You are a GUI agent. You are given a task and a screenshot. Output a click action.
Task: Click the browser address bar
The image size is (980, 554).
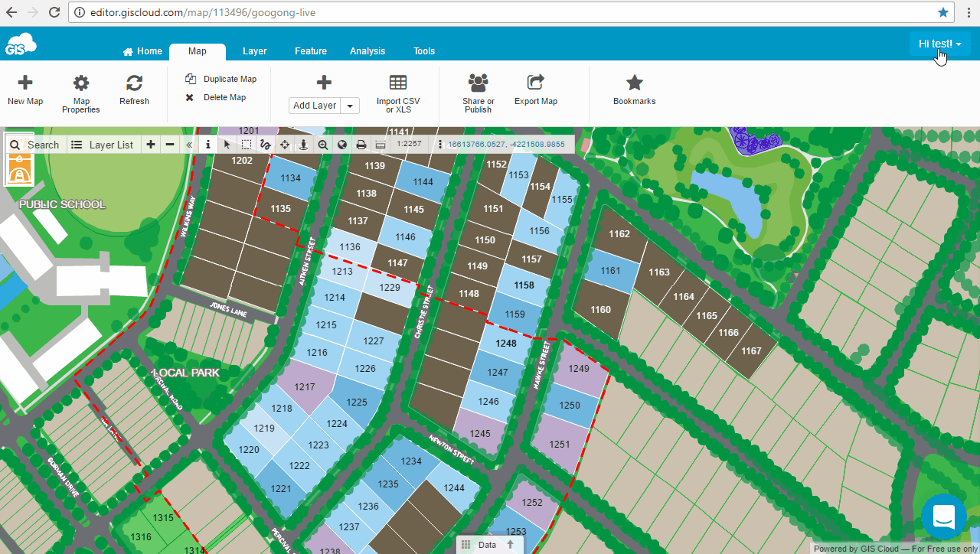point(498,13)
